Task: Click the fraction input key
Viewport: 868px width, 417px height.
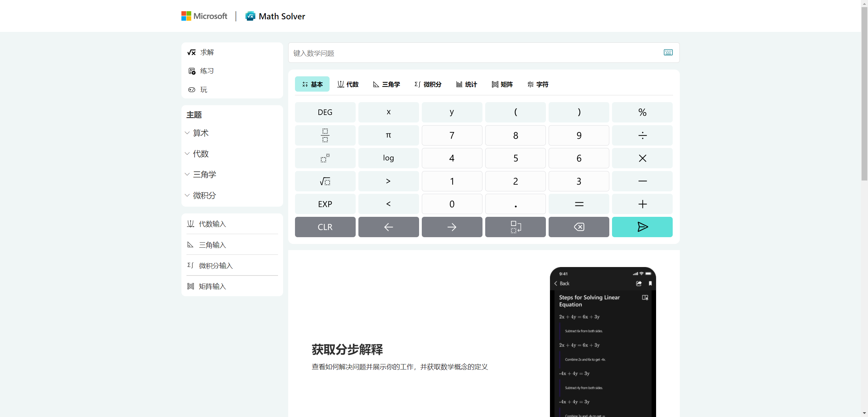Action: [324, 135]
